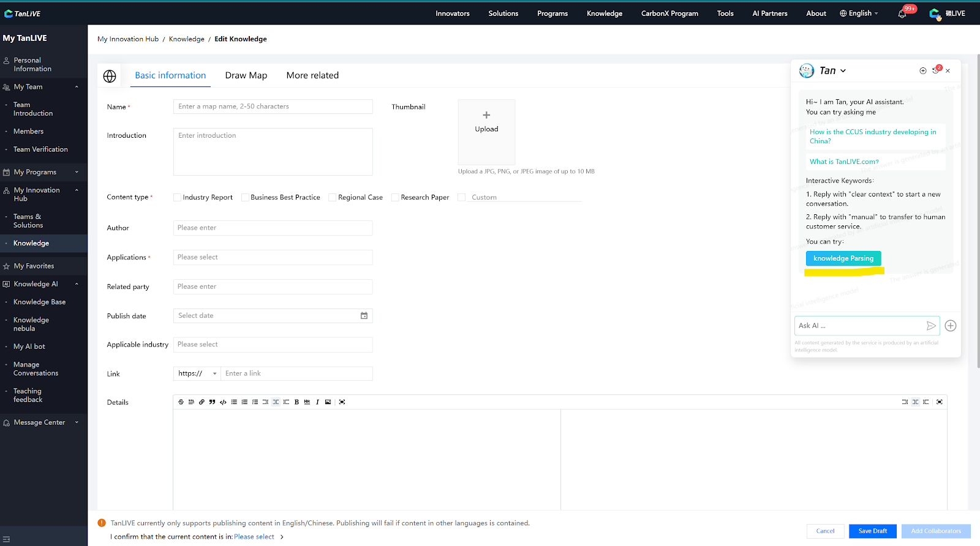Viewport: 980px width, 546px height.
Task: Open the More related tab
Action: pyautogui.click(x=312, y=75)
